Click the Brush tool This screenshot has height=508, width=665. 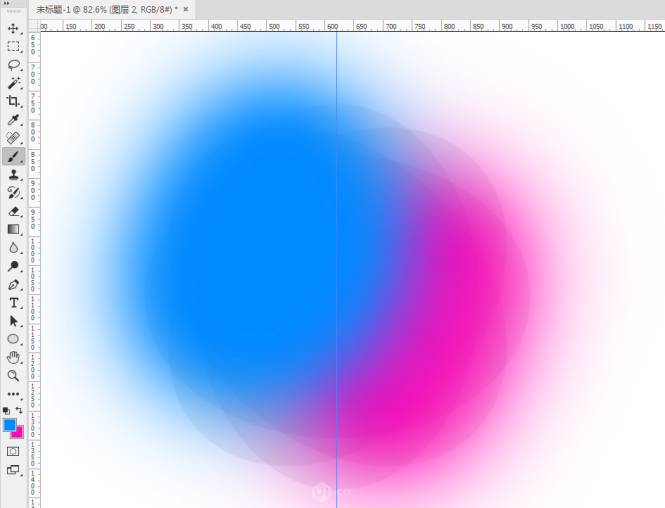[14, 156]
